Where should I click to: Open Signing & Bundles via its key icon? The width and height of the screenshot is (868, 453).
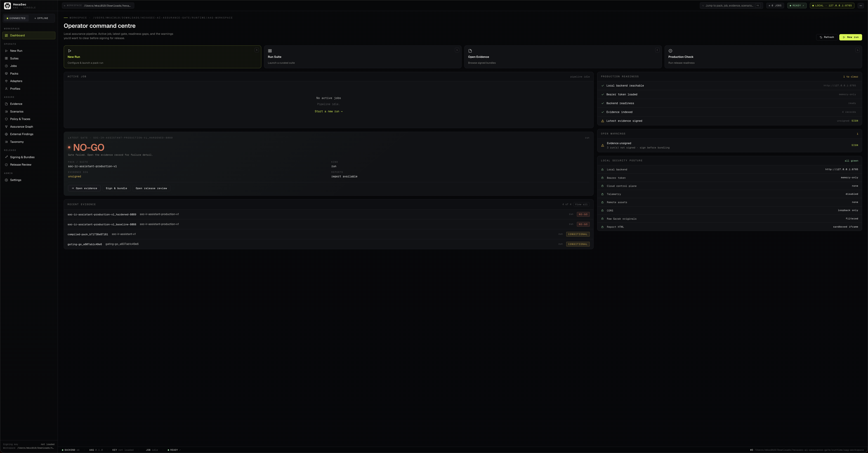coord(6,157)
